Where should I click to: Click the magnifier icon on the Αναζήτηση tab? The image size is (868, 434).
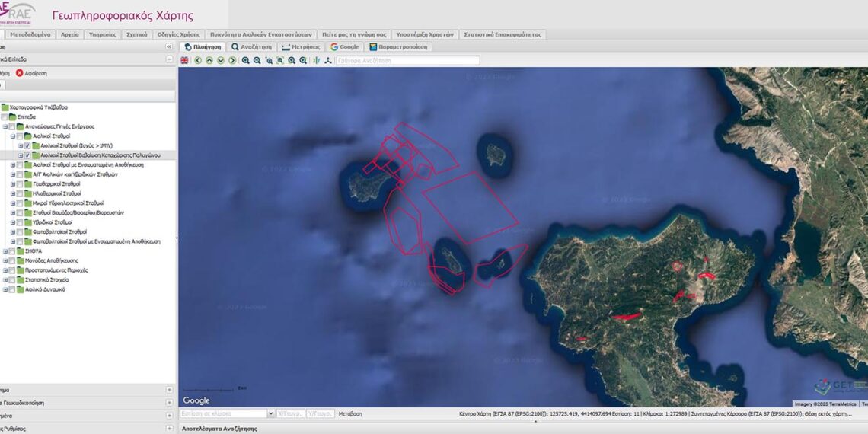point(235,47)
